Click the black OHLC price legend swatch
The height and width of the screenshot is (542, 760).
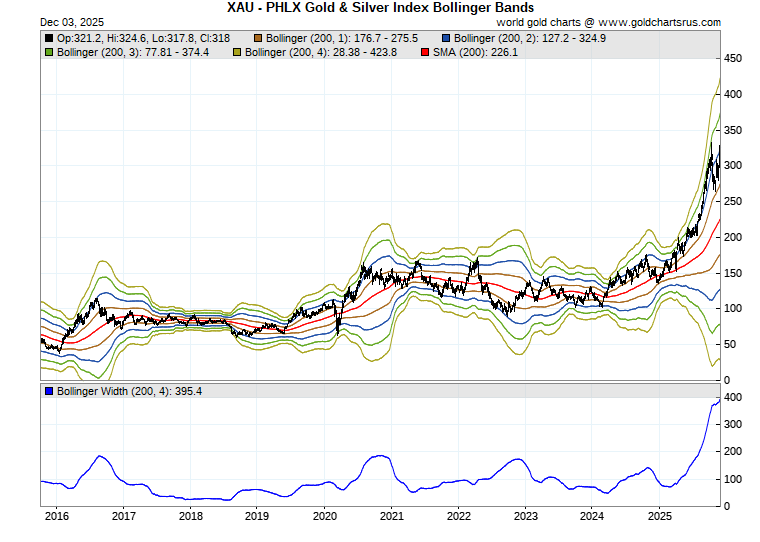(x=49, y=38)
